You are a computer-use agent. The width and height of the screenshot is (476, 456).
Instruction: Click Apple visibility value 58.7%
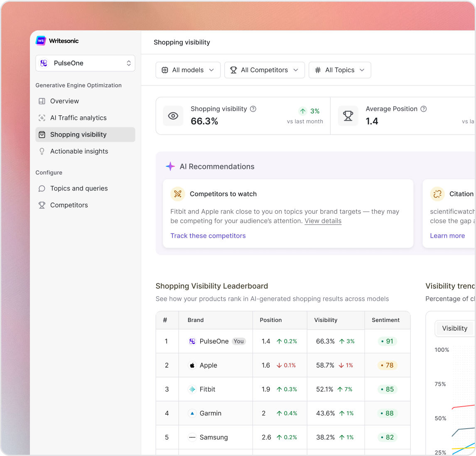pyautogui.click(x=325, y=366)
